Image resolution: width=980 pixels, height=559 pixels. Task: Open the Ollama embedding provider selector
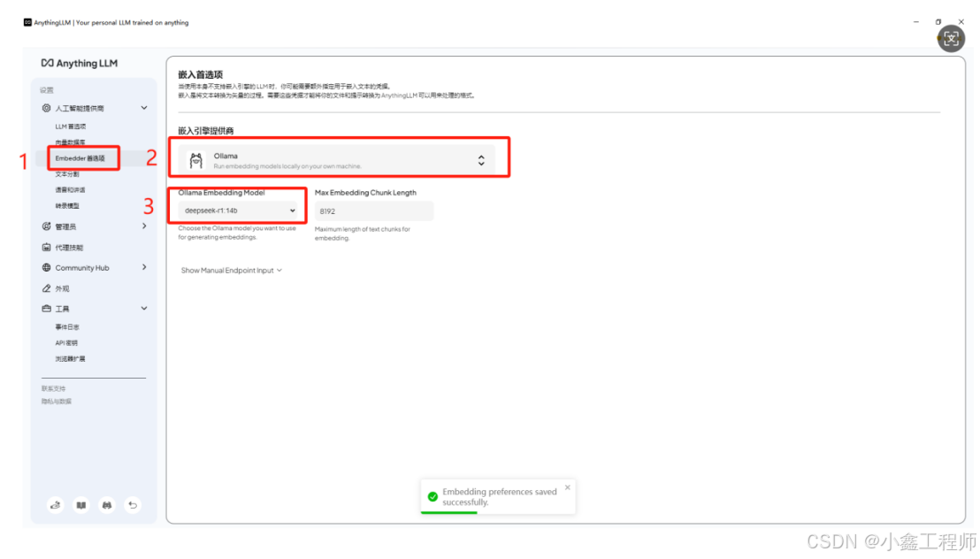337,160
